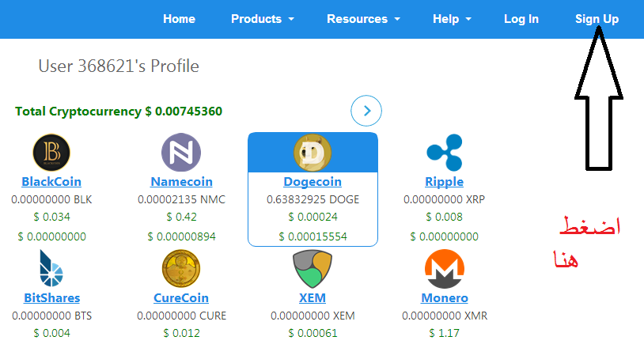
Task: Click the BitShares logo icon
Action: [51, 268]
